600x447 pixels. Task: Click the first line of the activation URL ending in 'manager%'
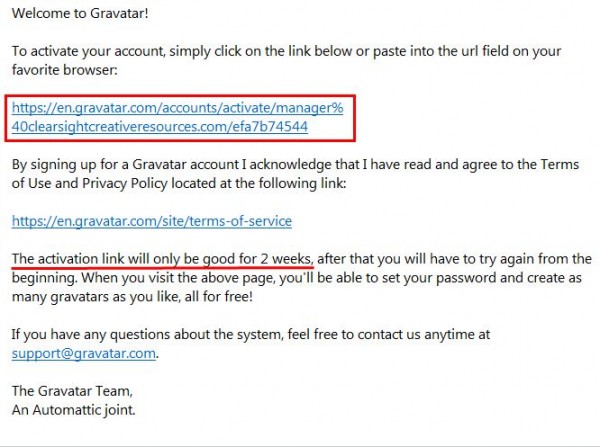[x=177, y=108]
